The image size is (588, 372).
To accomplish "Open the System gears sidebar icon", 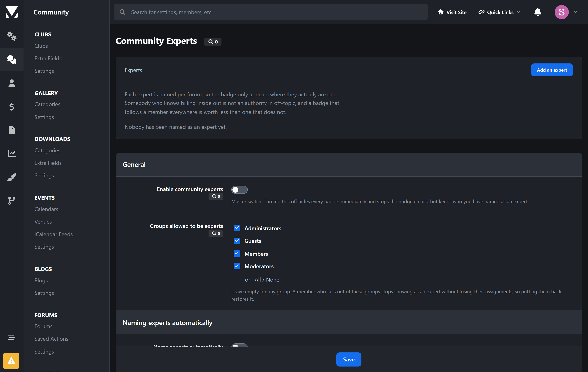I will point(12,36).
